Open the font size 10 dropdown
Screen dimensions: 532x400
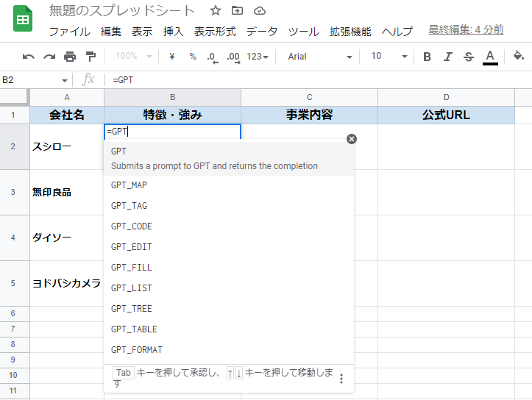pyautogui.click(x=389, y=56)
